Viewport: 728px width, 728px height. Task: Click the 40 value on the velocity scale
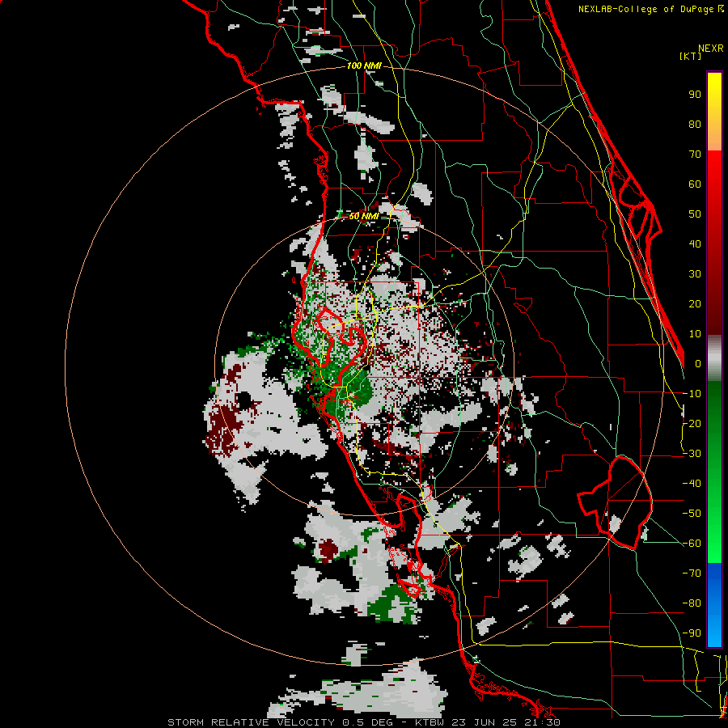(x=695, y=243)
